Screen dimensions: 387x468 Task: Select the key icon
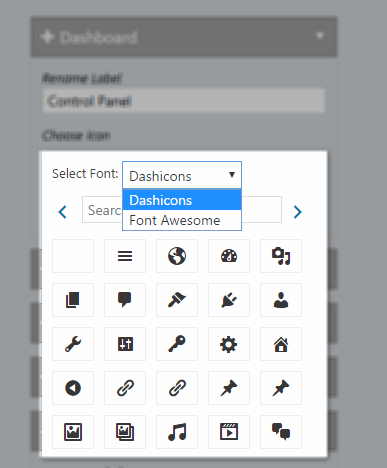point(177,344)
